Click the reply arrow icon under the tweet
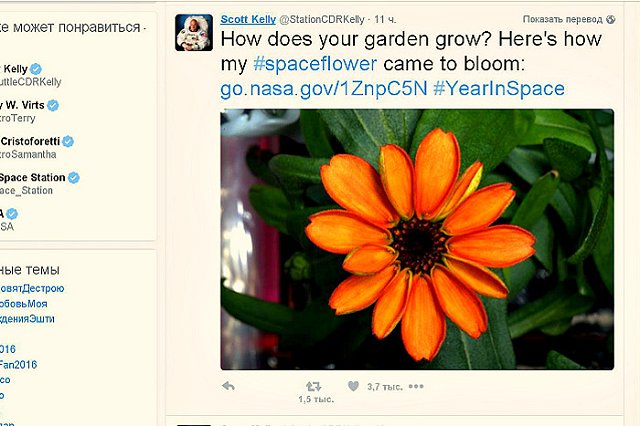 point(227,386)
